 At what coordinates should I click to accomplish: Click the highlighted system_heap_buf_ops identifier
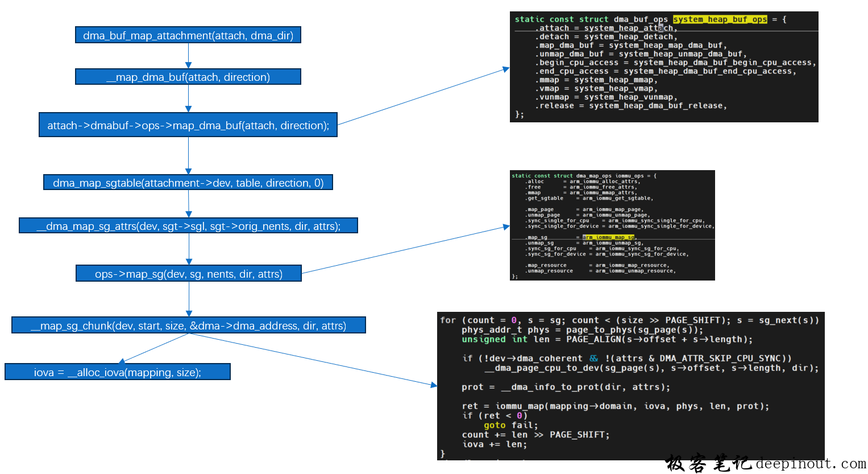[720, 19]
